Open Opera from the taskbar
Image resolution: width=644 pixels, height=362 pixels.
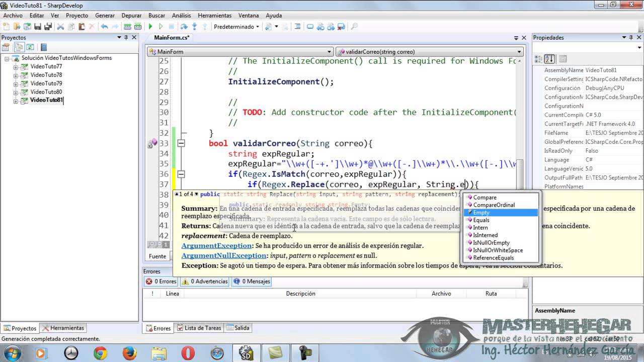(188, 353)
